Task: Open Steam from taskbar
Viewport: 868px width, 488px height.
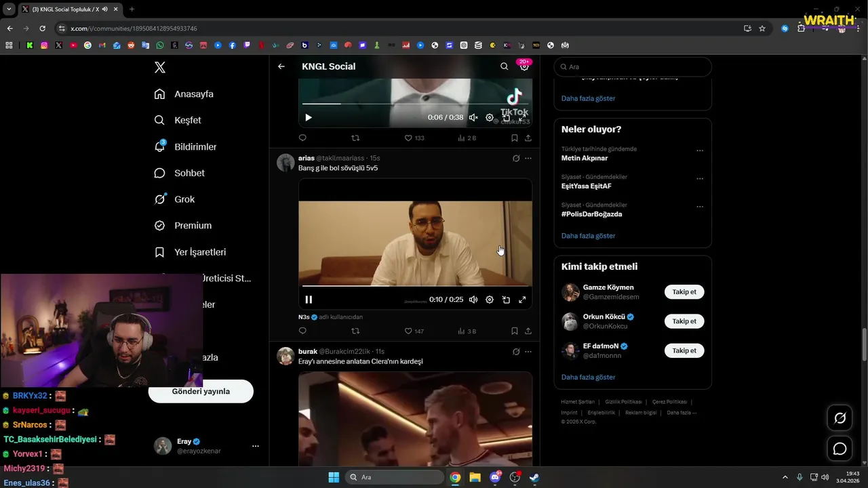Action: click(534, 477)
